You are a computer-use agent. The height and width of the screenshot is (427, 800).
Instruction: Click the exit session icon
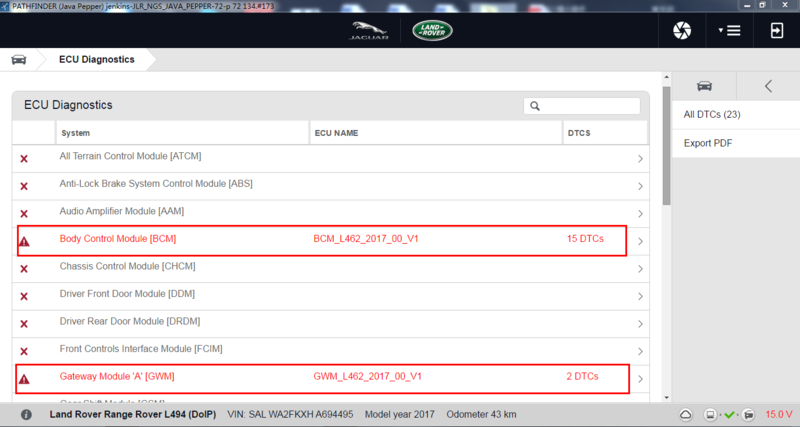777,31
